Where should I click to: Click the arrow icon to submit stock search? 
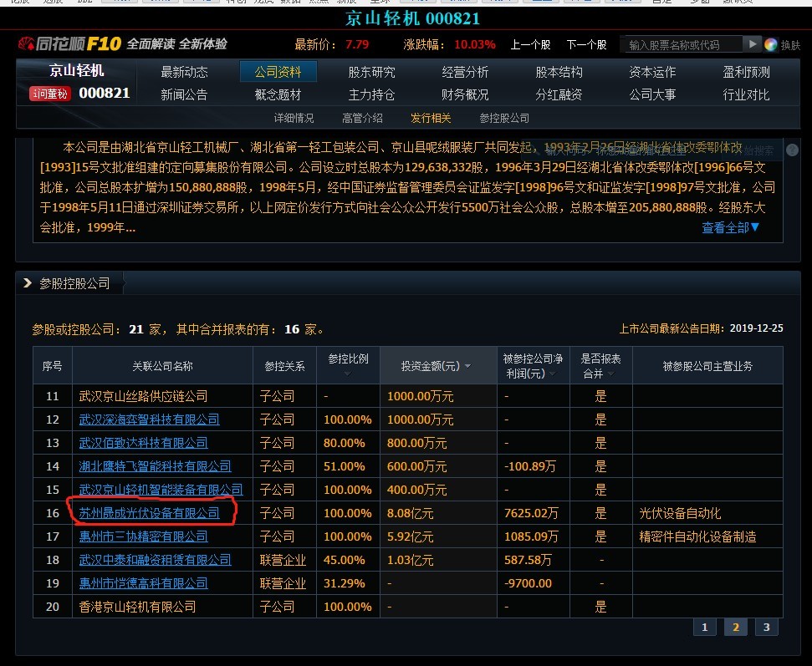[753, 43]
